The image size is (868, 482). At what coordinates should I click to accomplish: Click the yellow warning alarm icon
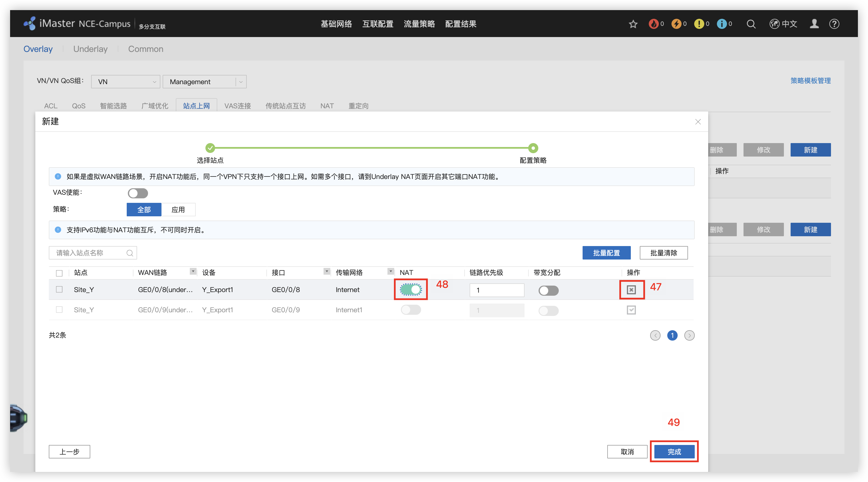(x=699, y=24)
